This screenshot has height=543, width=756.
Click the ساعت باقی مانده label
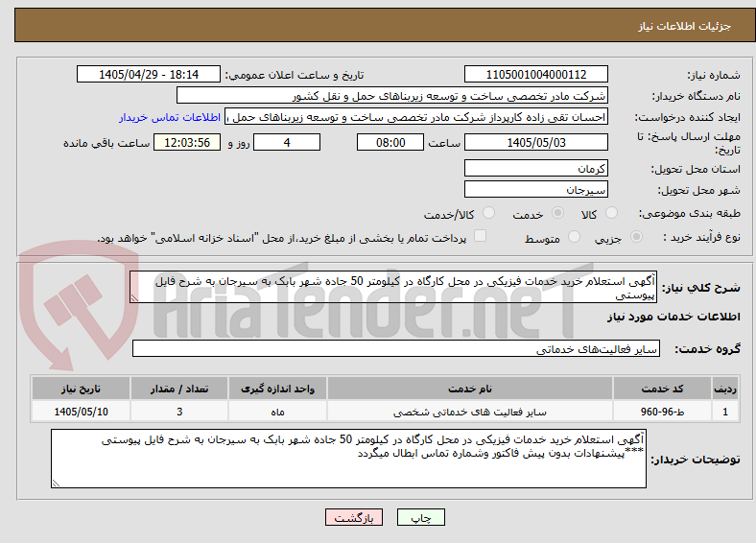pyautogui.click(x=106, y=143)
